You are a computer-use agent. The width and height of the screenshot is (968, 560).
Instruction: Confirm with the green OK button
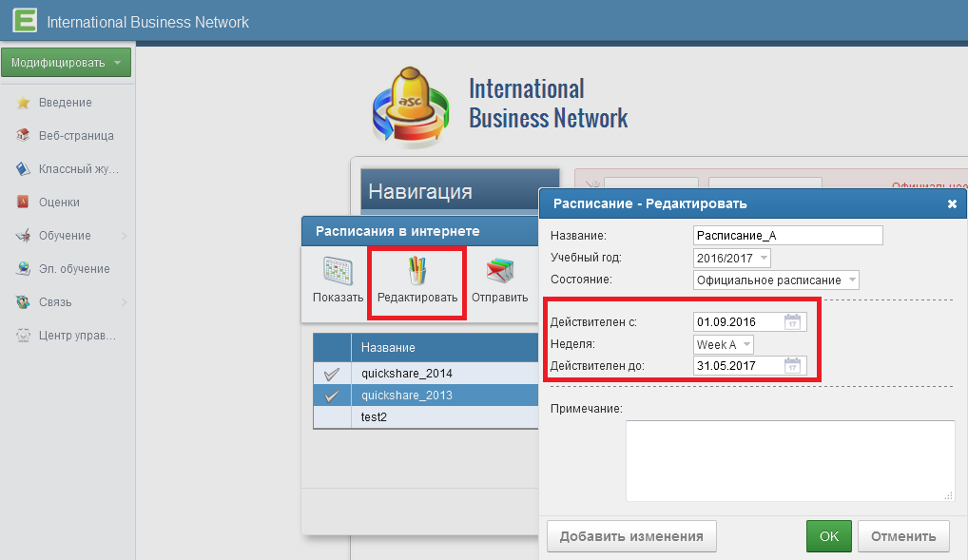coord(828,536)
